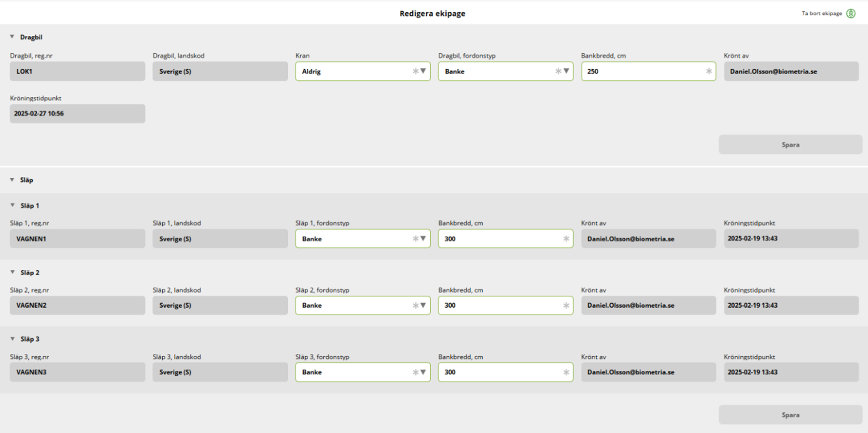
Task: Click the green tree icon beside Ta bort ekipage
Action: pyautogui.click(x=851, y=14)
